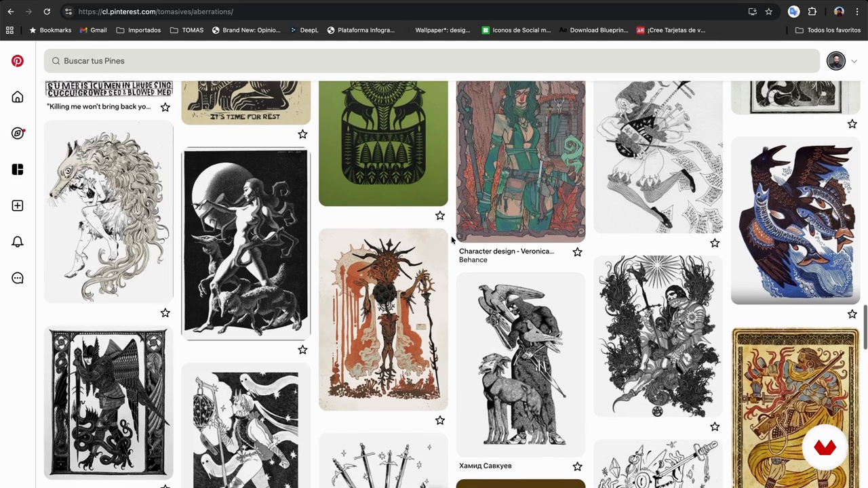
Task: Open the Gmail bookmark
Action: coord(93,30)
